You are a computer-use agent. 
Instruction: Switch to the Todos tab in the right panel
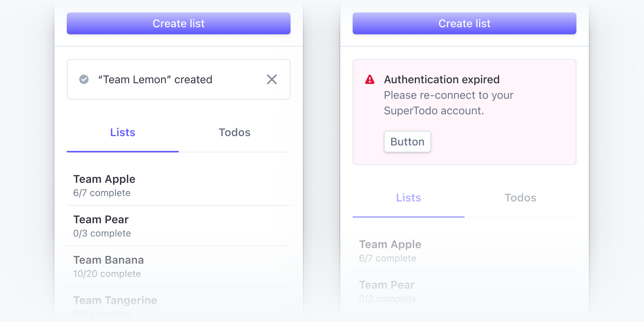[x=520, y=198]
